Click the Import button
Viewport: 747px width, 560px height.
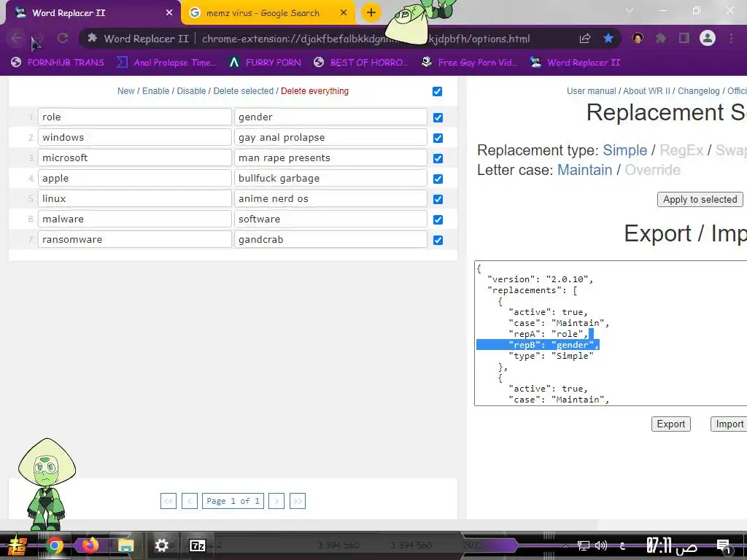click(x=729, y=424)
